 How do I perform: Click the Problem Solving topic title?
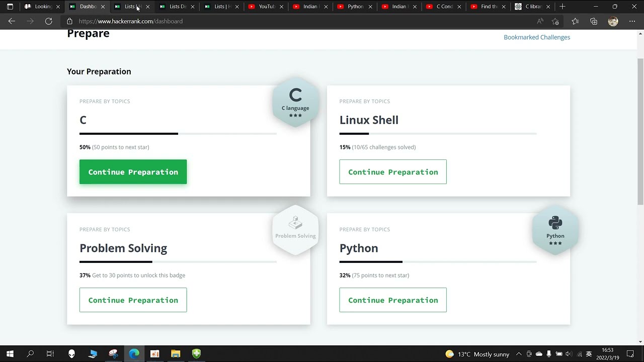(x=123, y=248)
